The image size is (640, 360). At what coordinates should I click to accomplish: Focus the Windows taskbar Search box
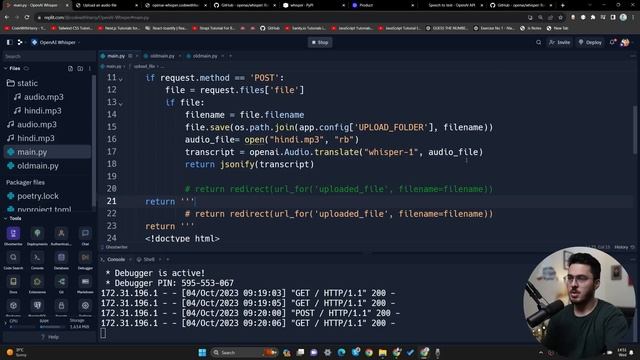[x=244, y=353]
